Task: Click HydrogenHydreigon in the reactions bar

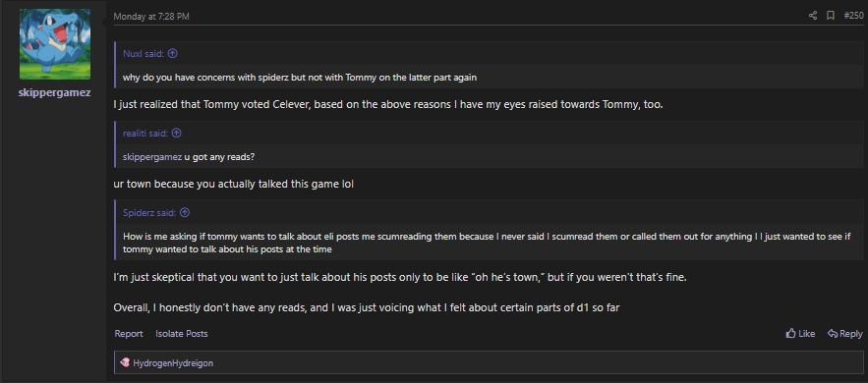Action: point(173,363)
